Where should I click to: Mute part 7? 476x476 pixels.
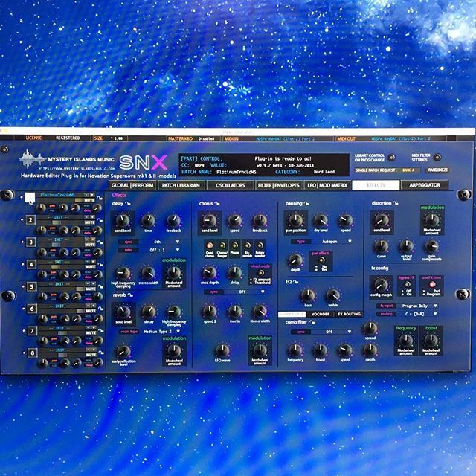tap(91, 333)
